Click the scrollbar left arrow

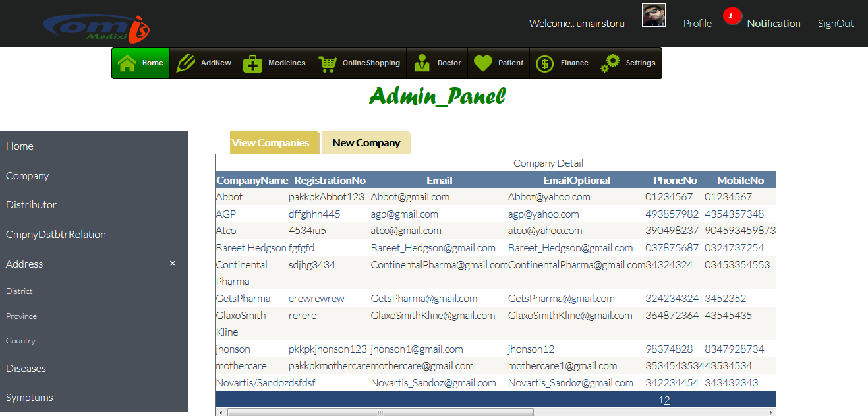pyautogui.click(x=220, y=413)
